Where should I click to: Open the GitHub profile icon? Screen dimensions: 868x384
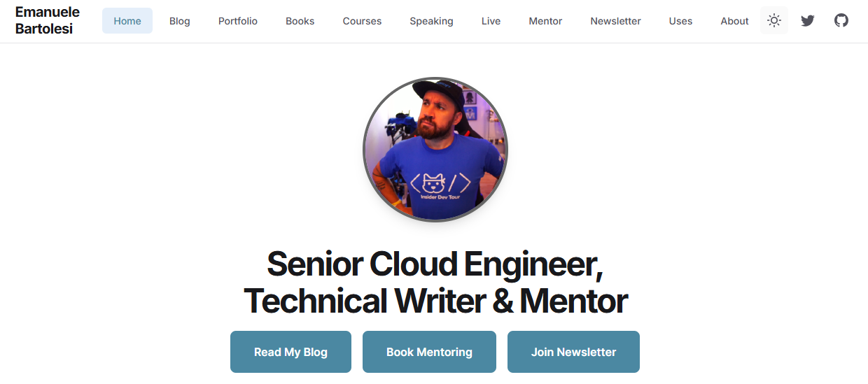coord(841,21)
